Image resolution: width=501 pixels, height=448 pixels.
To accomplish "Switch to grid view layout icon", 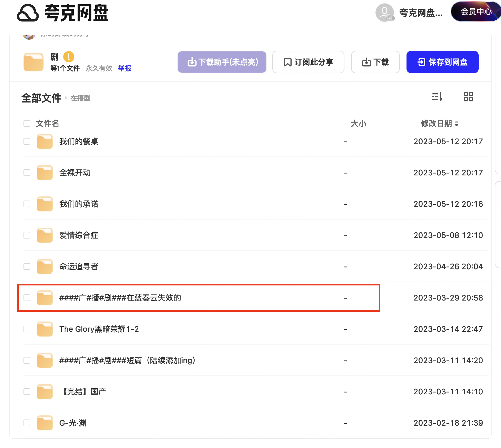I will 468,97.
